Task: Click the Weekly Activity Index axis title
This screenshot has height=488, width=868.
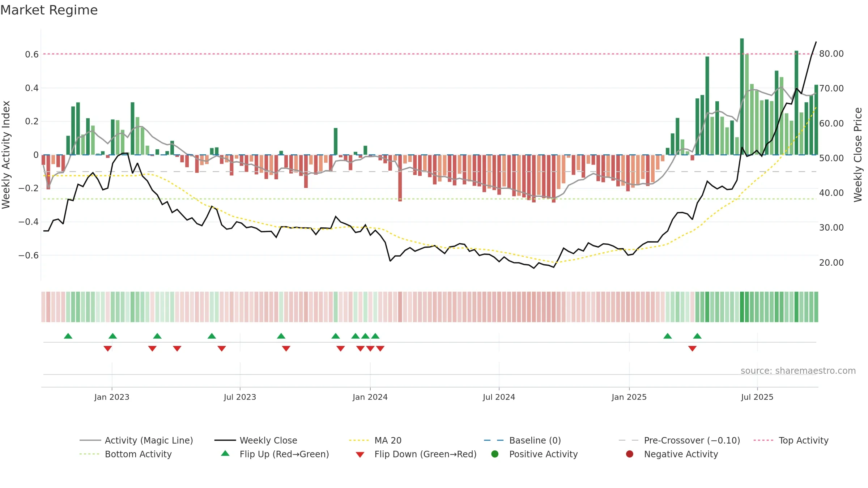Action: [x=6, y=155]
